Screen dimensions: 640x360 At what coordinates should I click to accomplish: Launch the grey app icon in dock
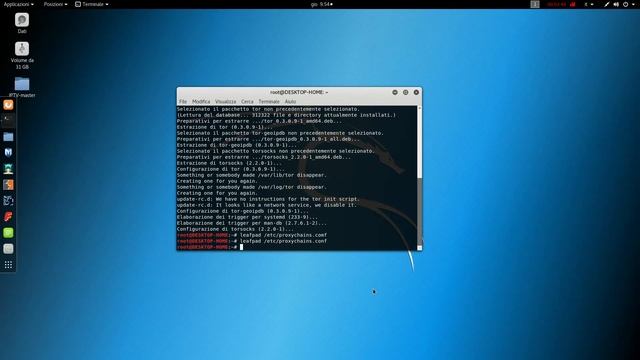pyautogui.click(x=8, y=249)
